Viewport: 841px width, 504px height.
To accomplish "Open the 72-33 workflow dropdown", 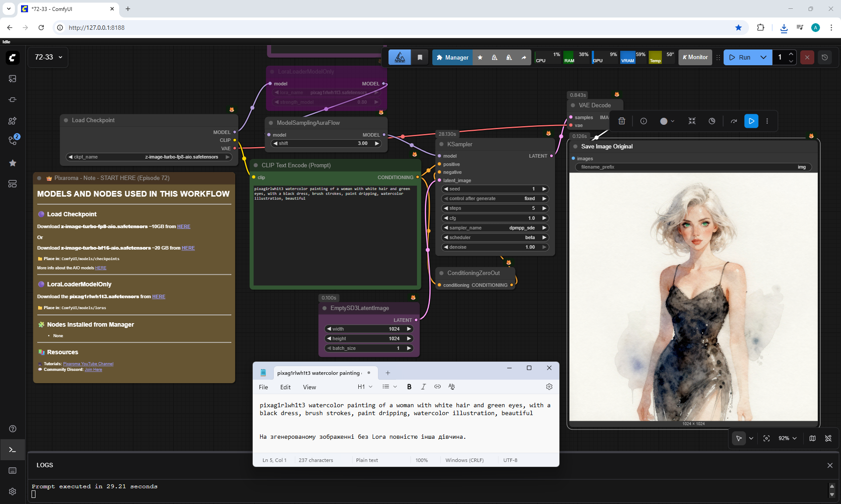I will pyautogui.click(x=48, y=57).
